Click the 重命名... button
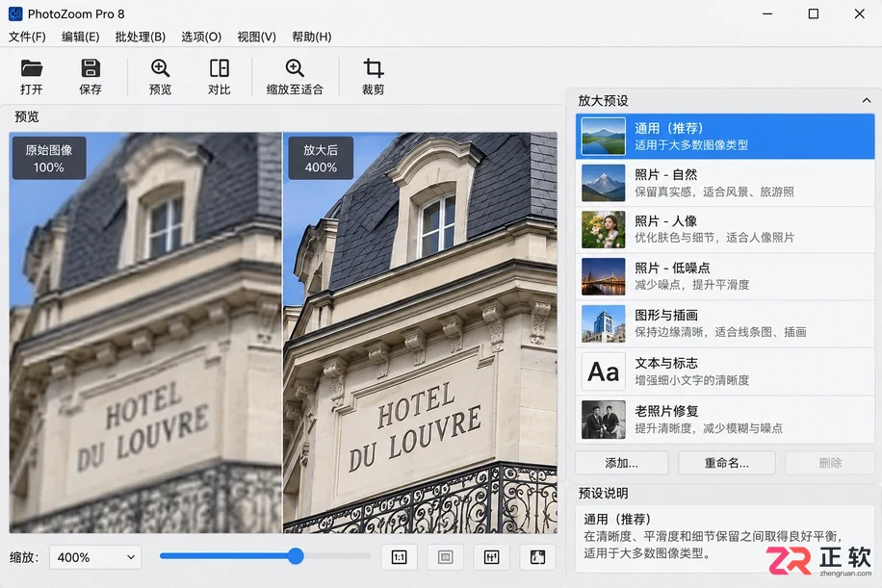This screenshot has height=588, width=882. [x=727, y=463]
